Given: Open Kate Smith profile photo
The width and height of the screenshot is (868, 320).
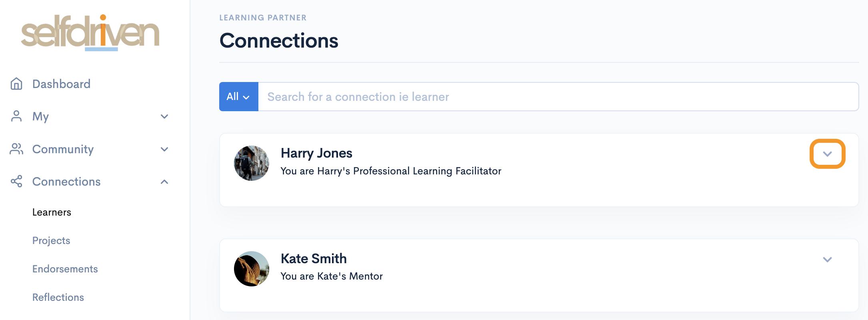Looking at the screenshot, I should point(252,269).
